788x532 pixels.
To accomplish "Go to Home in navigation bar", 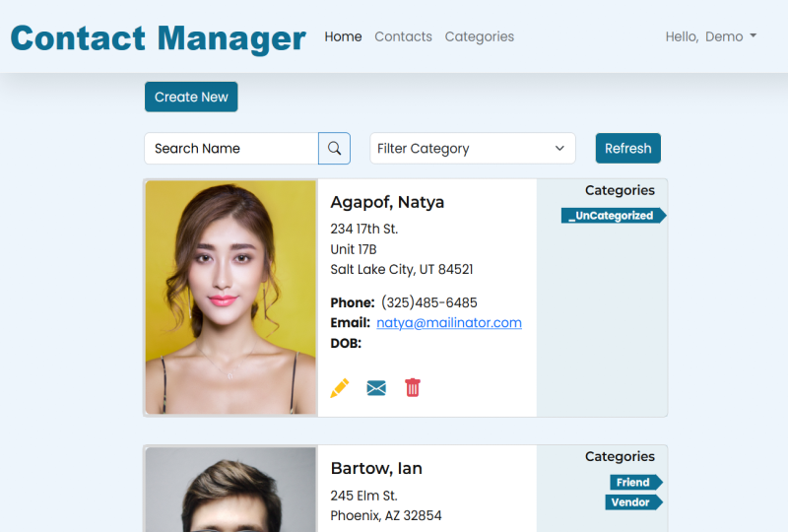I will coord(343,36).
